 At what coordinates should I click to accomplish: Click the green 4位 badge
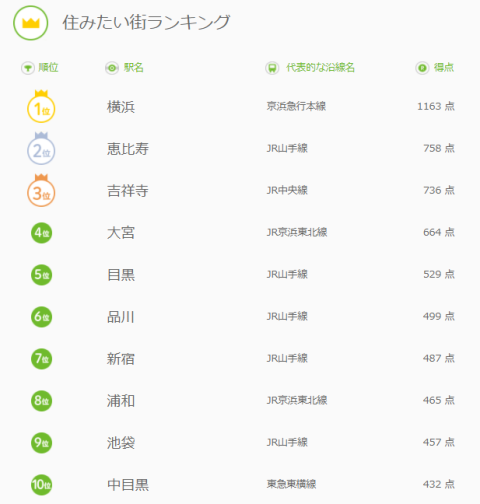[x=42, y=233]
